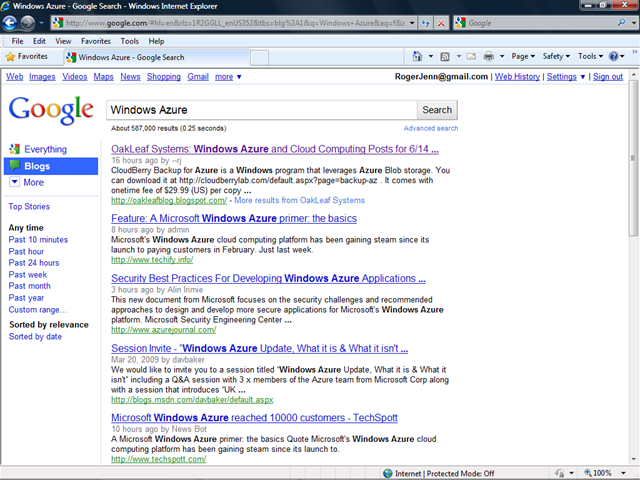The width and height of the screenshot is (640, 480).
Task: Open Security Best Practices Windows Azure result
Action: click(x=268, y=278)
